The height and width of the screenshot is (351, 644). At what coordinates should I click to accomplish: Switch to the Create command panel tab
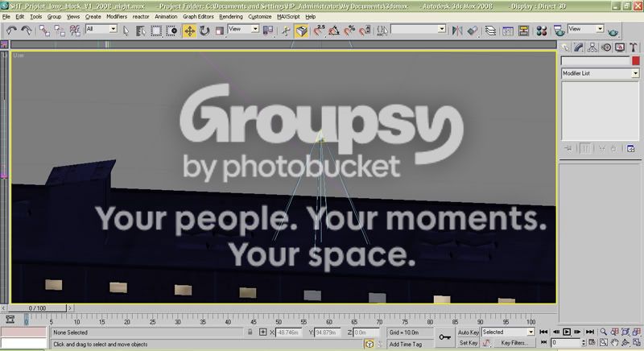click(566, 47)
